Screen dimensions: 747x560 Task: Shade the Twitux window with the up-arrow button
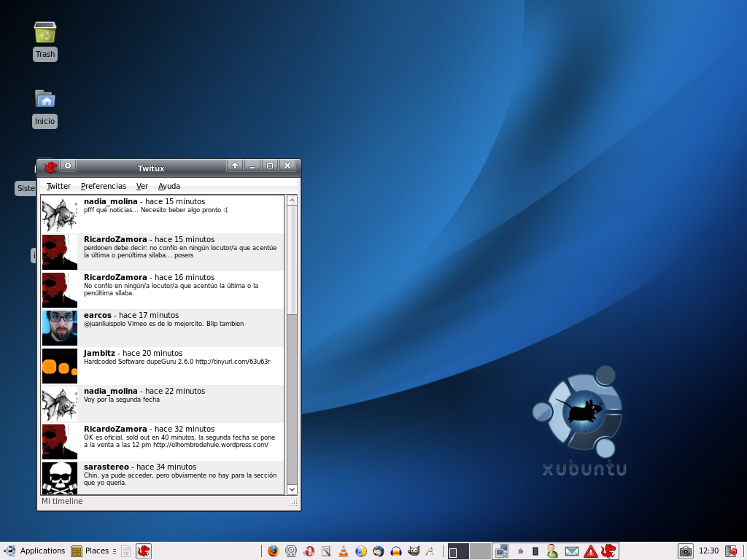[234, 166]
